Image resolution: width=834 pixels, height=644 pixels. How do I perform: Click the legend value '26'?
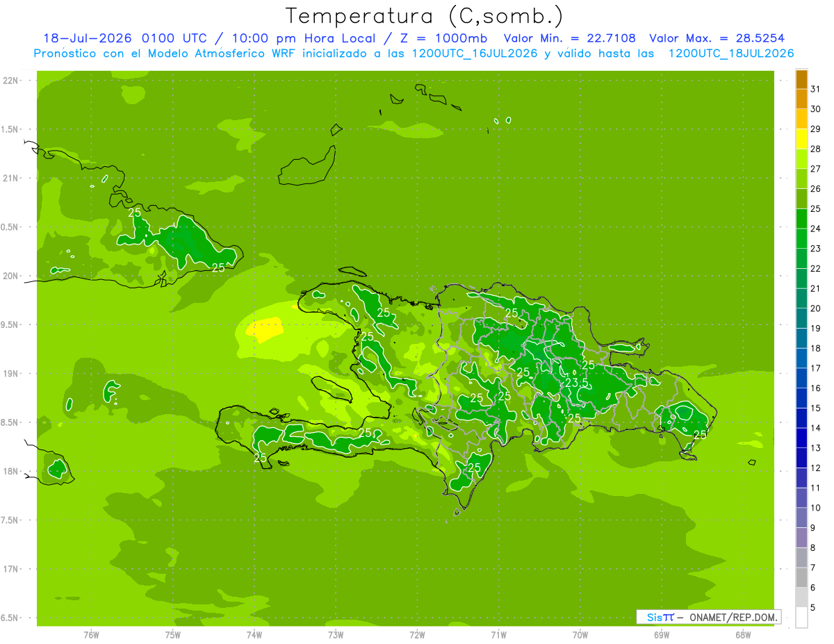815,188
